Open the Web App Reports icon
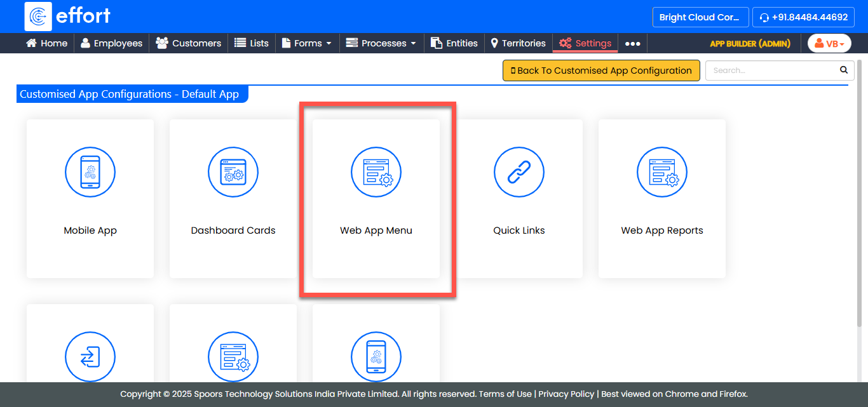 (x=662, y=172)
